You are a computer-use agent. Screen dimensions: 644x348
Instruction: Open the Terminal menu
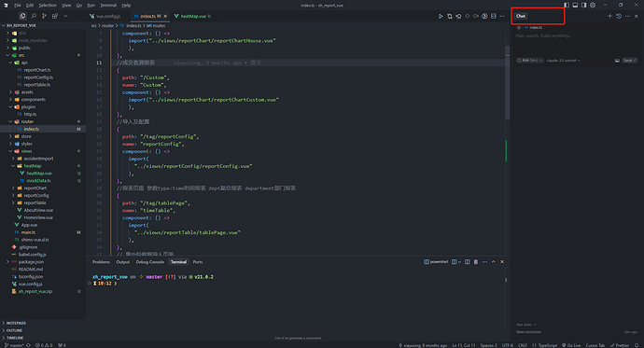(x=108, y=5)
